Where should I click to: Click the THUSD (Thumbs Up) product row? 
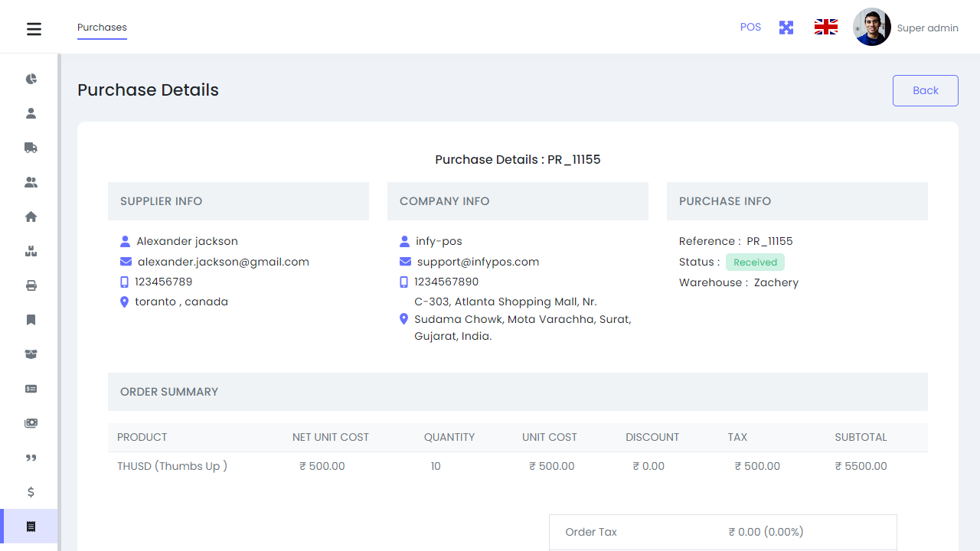[172, 466]
